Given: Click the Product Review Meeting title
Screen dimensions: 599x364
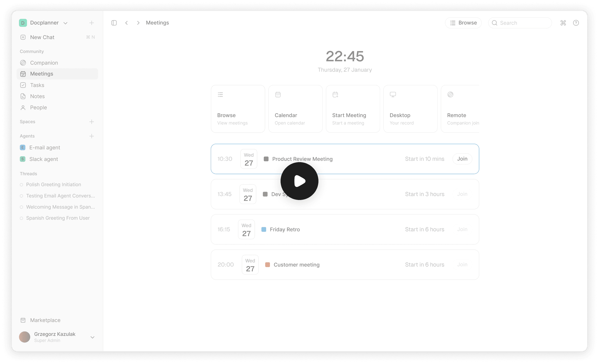Looking at the screenshot, I should pyautogui.click(x=302, y=159).
